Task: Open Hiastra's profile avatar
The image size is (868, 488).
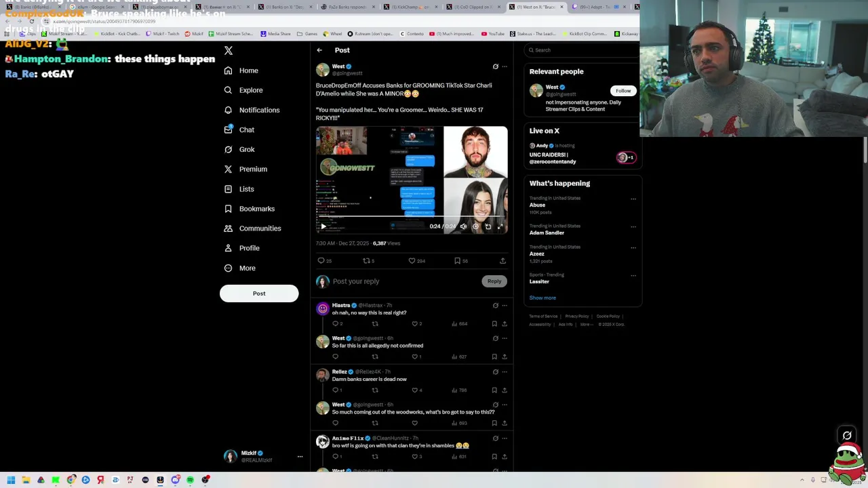Action: [x=323, y=309]
